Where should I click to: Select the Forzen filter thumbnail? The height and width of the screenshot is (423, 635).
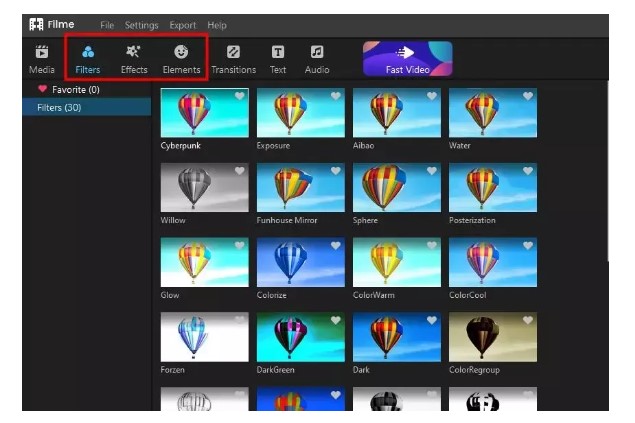coord(205,337)
